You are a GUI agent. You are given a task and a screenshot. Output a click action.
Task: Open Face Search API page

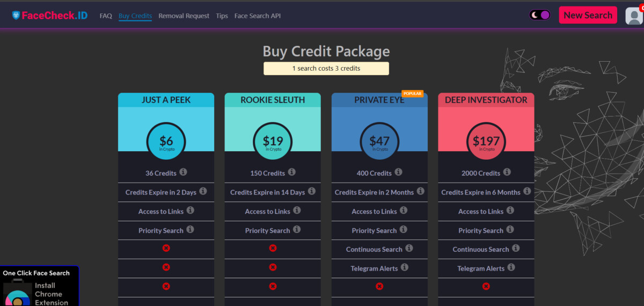258,16
